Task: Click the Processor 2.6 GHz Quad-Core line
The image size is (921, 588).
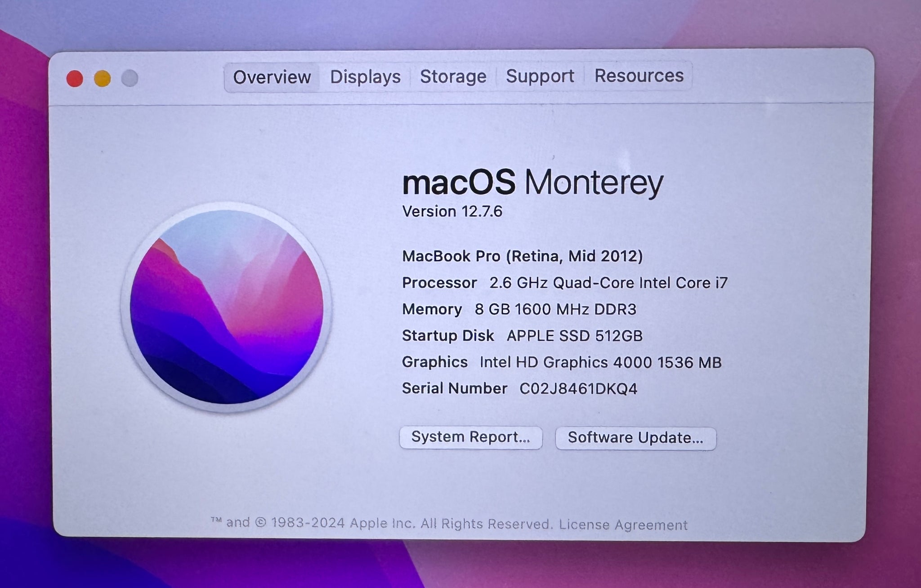Action: [x=565, y=283]
